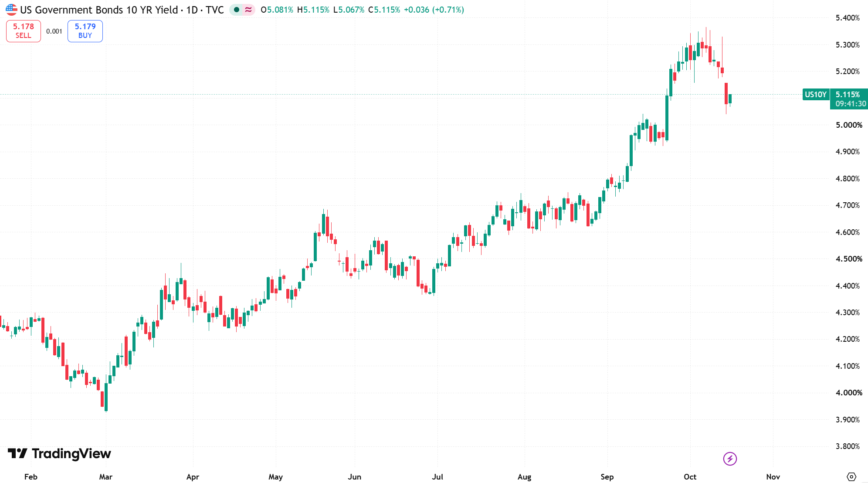Image resolution: width=868 pixels, height=483 pixels.
Task: Click the pink data mode indicator icon
Action: pyautogui.click(x=248, y=10)
